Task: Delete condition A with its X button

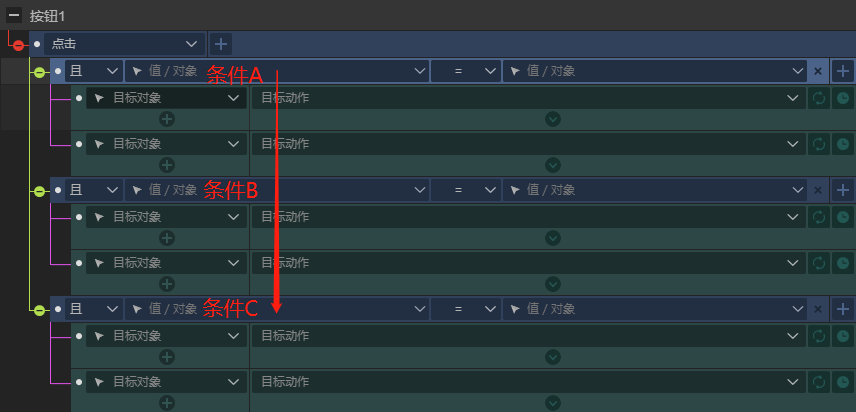Action: 818,71
